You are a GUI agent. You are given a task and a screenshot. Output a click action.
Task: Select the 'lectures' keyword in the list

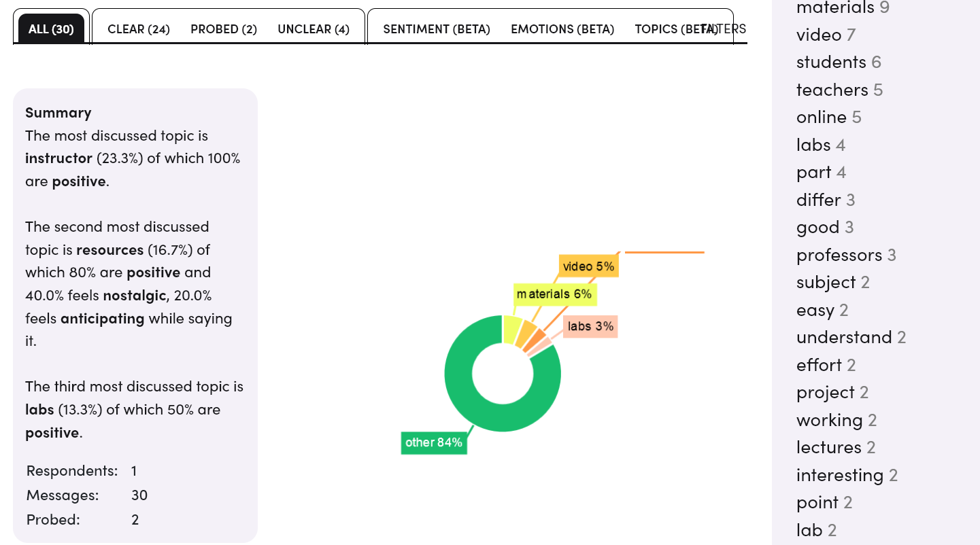tap(829, 447)
